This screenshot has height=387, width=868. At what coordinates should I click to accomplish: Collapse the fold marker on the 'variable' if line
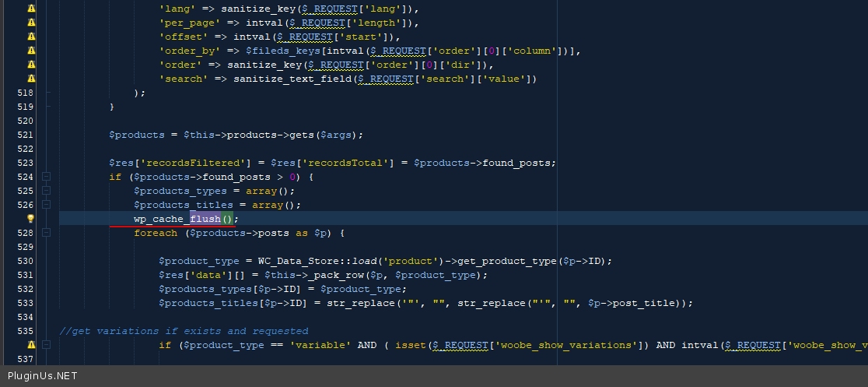click(x=47, y=345)
